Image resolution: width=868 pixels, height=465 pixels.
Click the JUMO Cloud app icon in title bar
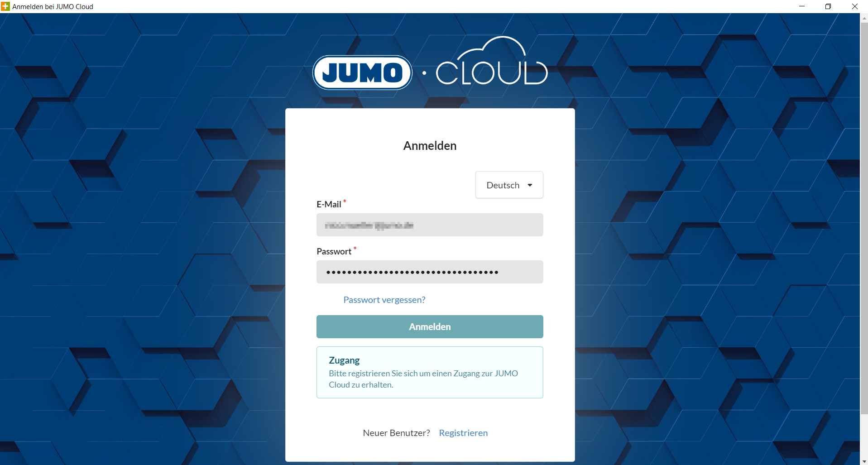[x=5, y=6]
